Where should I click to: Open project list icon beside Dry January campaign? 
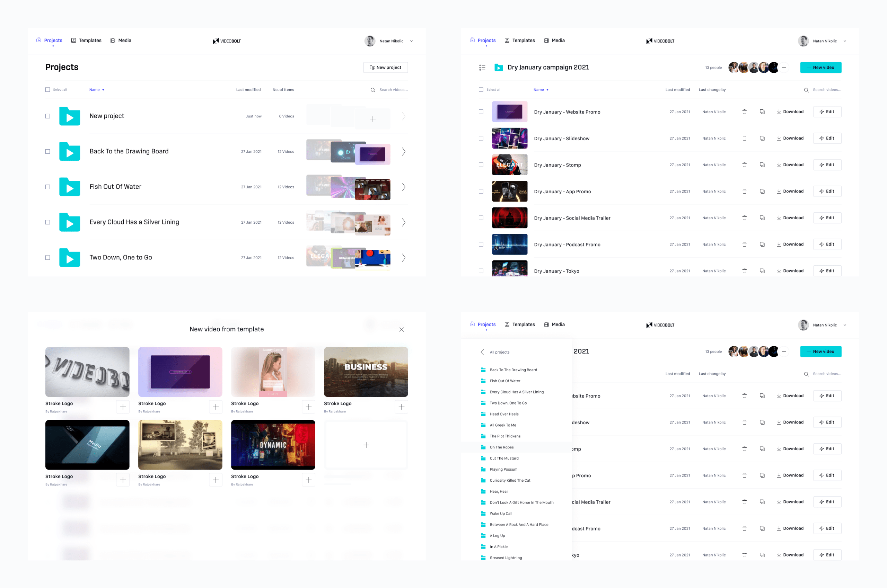point(482,68)
